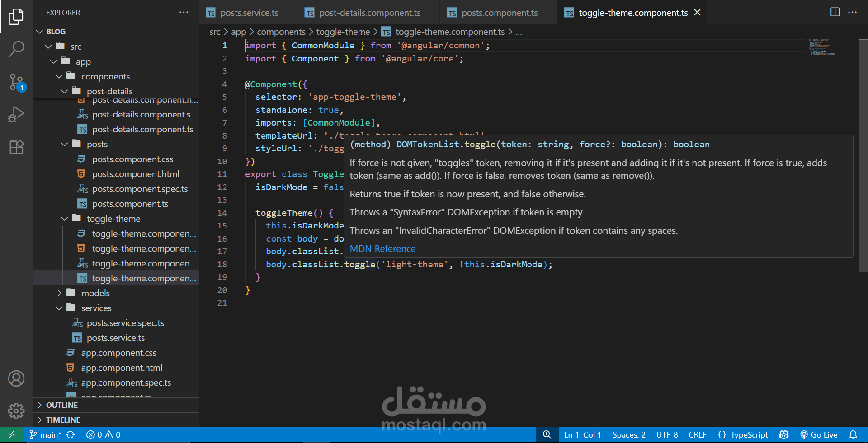Image resolution: width=868 pixels, height=443 pixels.
Task: Click the synchronize changes icon
Action: [71, 435]
